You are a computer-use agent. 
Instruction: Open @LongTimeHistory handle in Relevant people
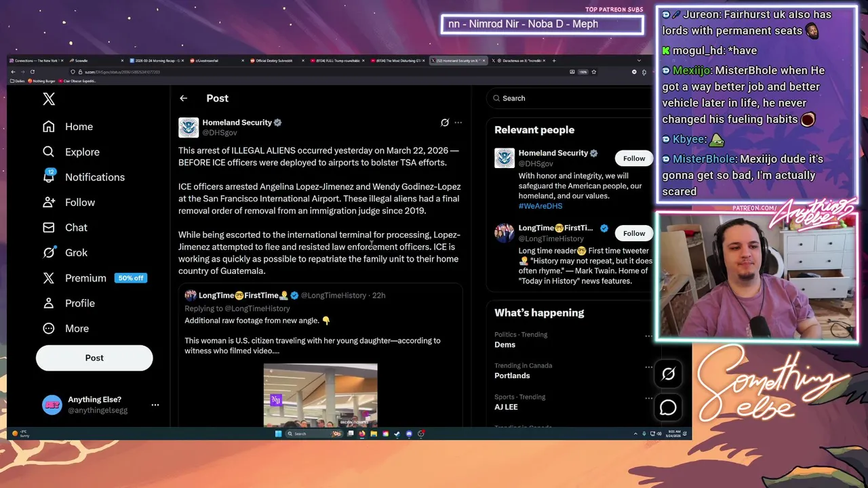tap(551, 239)
